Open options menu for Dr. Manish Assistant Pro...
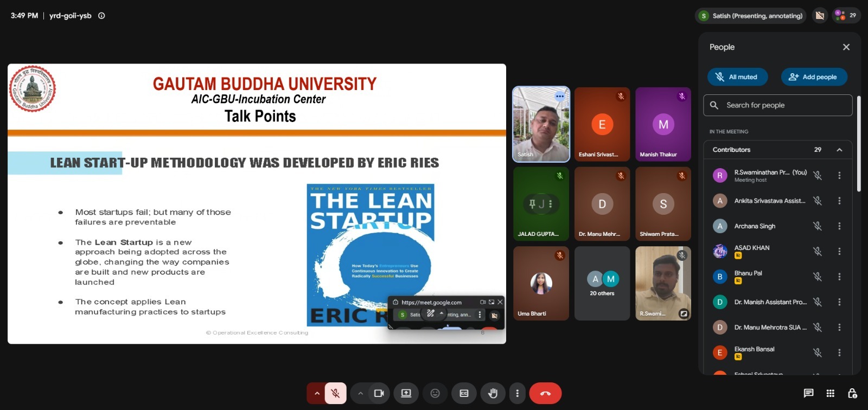Viewport: 868px width, 410px height. point(839,302)
